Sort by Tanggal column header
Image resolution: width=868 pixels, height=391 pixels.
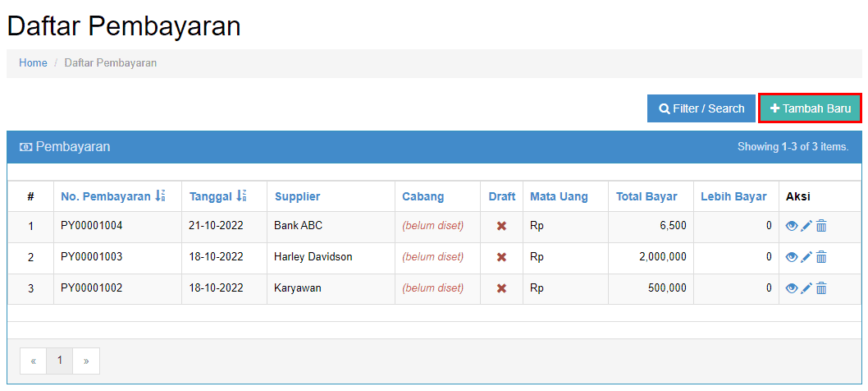217,196
